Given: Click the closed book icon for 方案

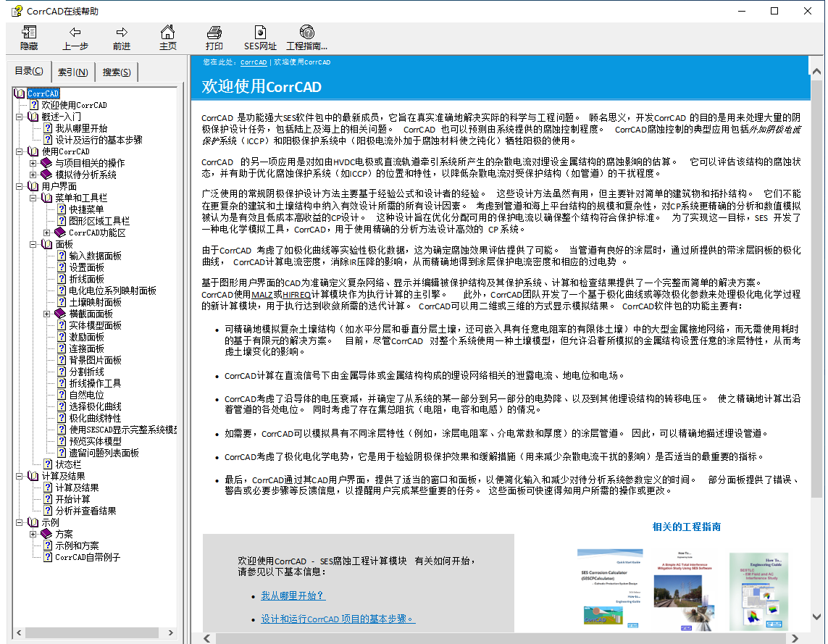Looking at the screenshot, I should (x=47, y=534).
